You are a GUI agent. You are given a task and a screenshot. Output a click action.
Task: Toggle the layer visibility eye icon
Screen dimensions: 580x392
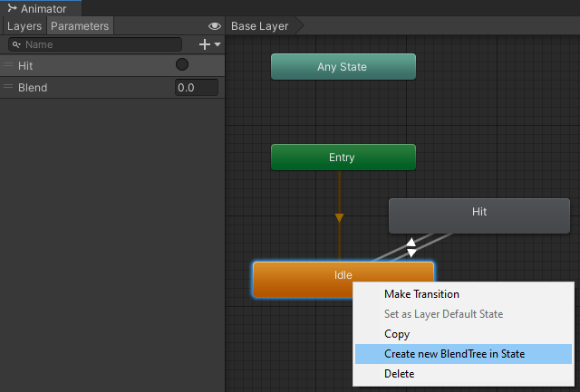point(215,26)
